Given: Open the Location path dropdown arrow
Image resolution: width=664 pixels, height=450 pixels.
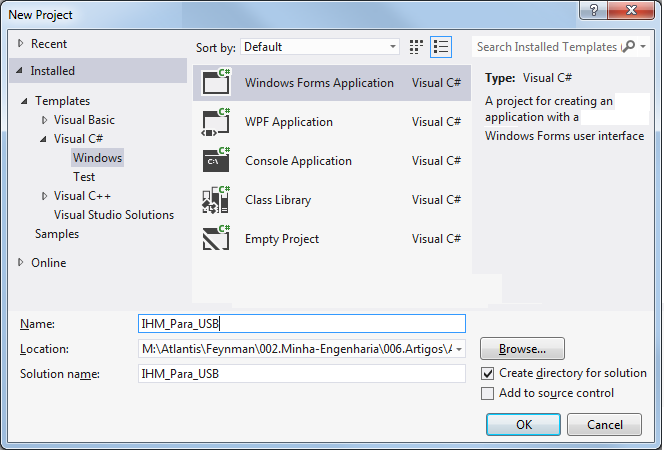Looking at the screenshot, I should click(x=459, y=349).
